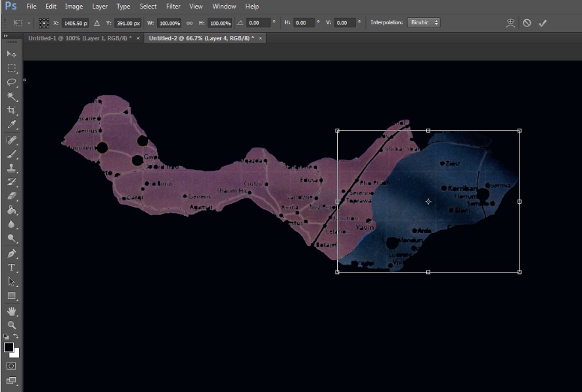Cancel the transform operation
Screen dimensions: 582x392
pyautogui.click(x=526, y=22)
